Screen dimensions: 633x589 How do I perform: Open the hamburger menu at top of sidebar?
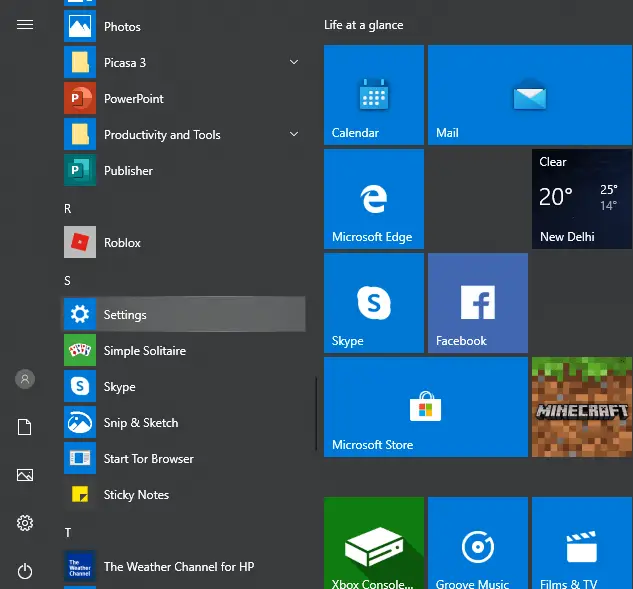pyautogui.click(x=25, y=25)
